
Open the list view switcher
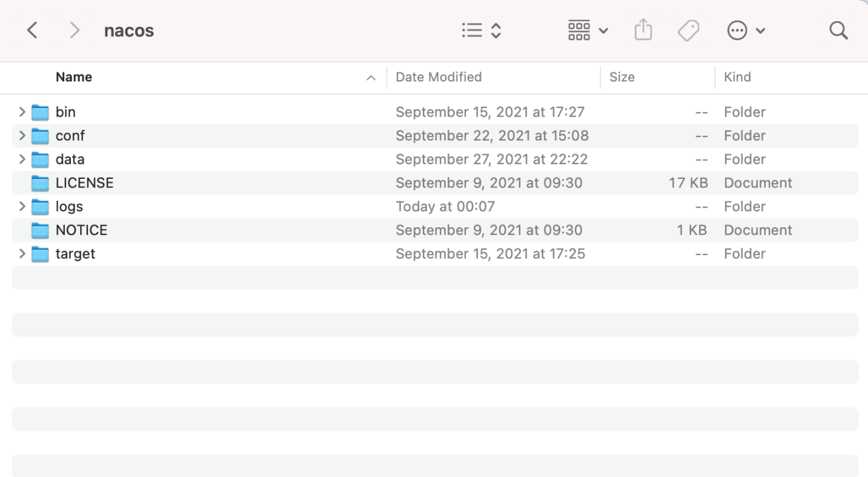coord(482,30)
